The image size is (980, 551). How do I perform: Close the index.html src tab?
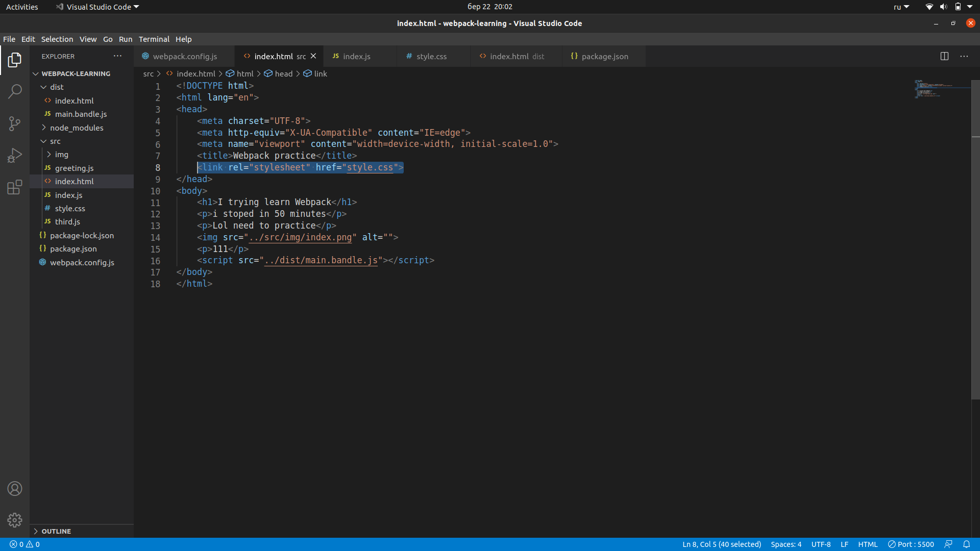click(313, 56)
